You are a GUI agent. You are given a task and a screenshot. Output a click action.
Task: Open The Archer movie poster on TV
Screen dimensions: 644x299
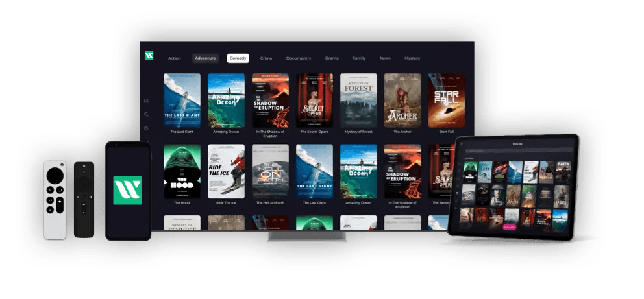(402, 101)
